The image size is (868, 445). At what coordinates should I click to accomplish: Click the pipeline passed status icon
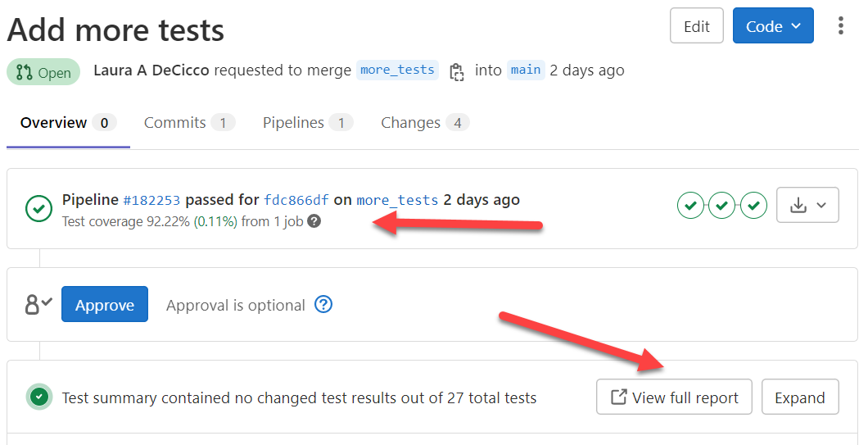tap(38, 208)
